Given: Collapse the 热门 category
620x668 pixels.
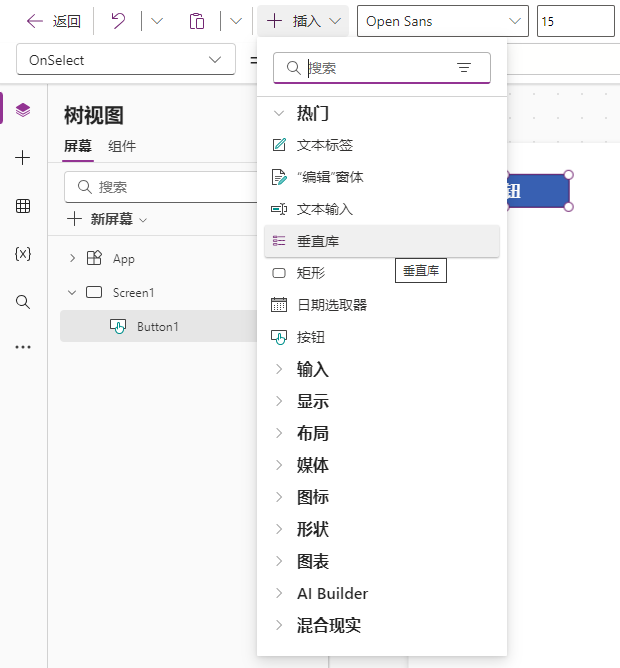Looking at the screenshot, I should pos(279,113).
